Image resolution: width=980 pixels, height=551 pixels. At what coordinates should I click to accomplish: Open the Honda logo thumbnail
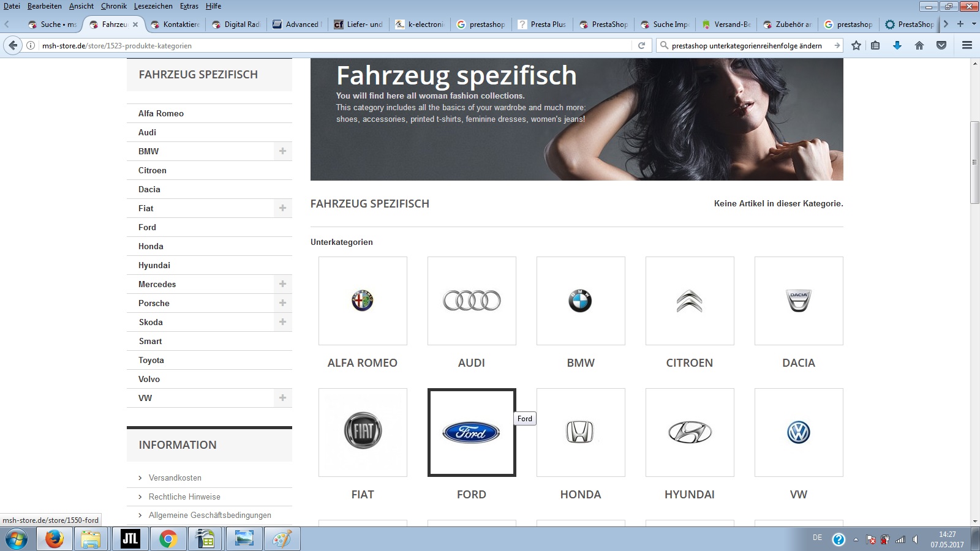[x=581, y=432]
